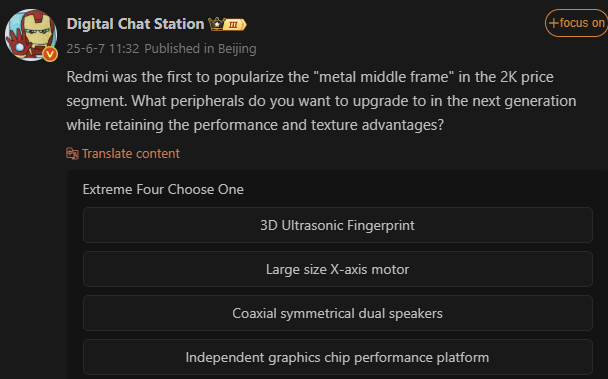The width and height of the screenshot is (608, 379).
Task: Click the translate icon beside Translate content
Action: 72,154
